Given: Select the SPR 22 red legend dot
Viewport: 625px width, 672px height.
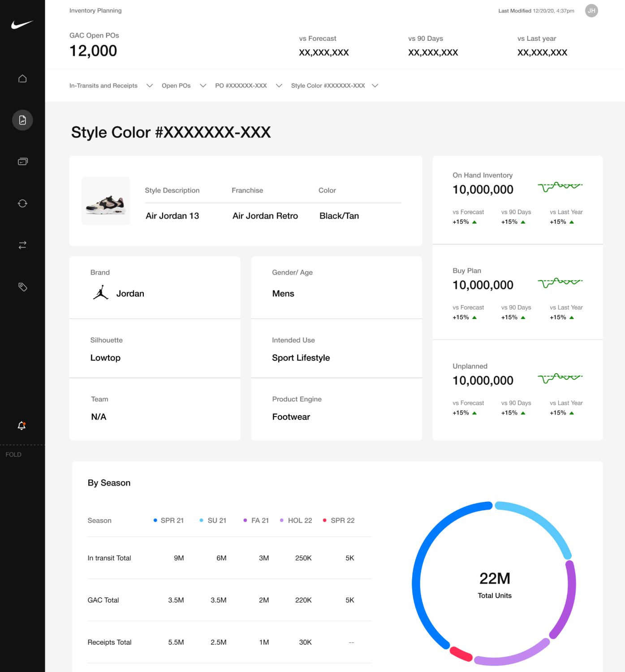Looking at the screenshot, I should pyautogui.click(x=324, y=520).
